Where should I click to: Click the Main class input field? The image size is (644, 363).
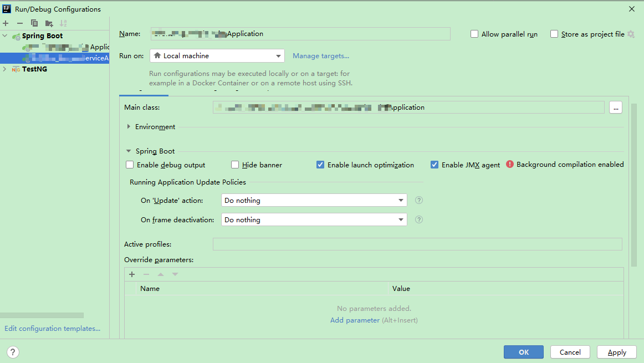coord(408,108)
